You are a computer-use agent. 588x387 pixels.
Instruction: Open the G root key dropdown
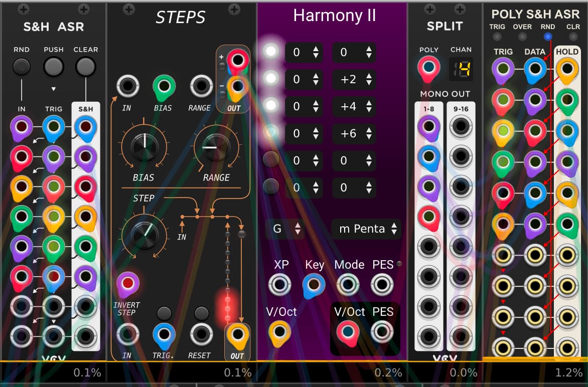(284, 229)
